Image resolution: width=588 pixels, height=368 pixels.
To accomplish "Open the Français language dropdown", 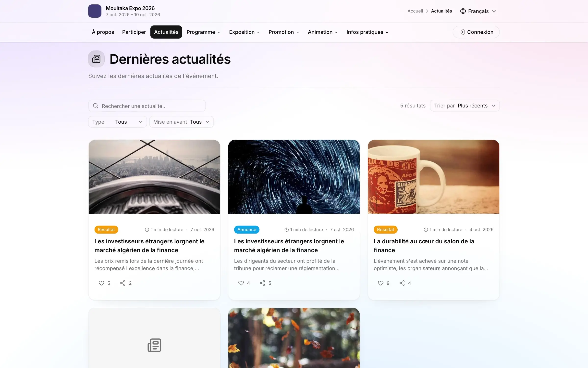I will click(478, 11).
